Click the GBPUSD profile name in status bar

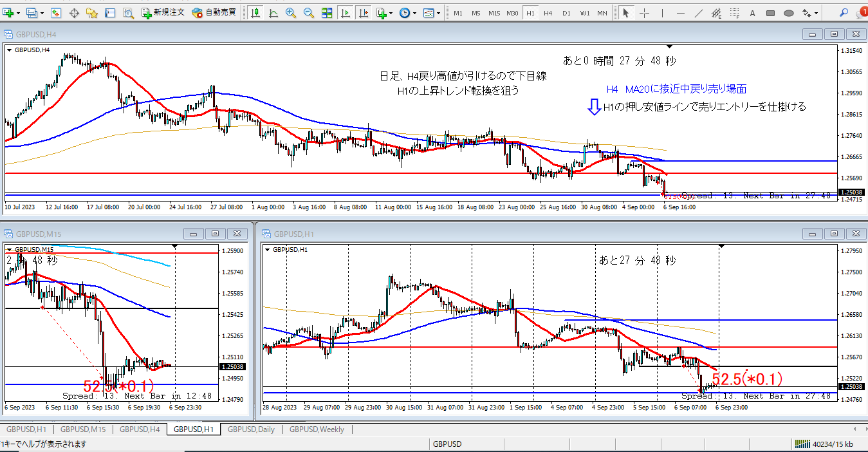tap(447, 444)
